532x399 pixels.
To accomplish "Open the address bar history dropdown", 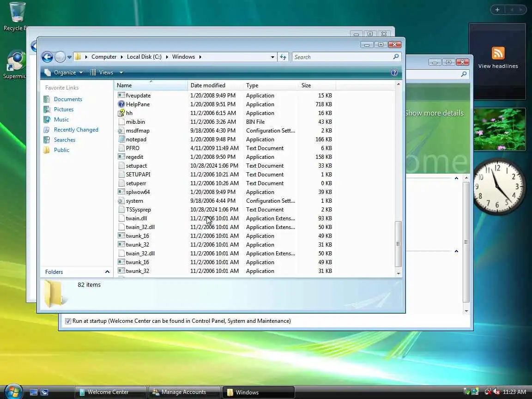I will click(272, 57).
